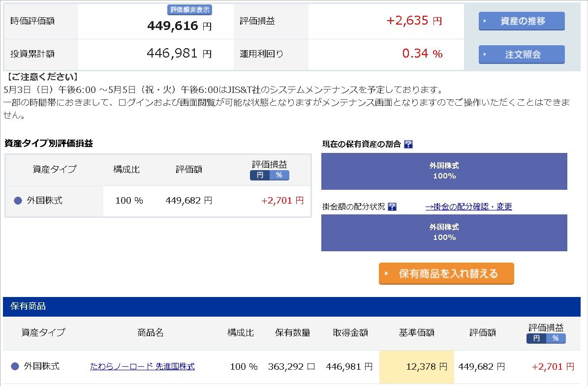Click blue circle icon in 資産タイプ別評価損益 row

[x=18, y=201]
